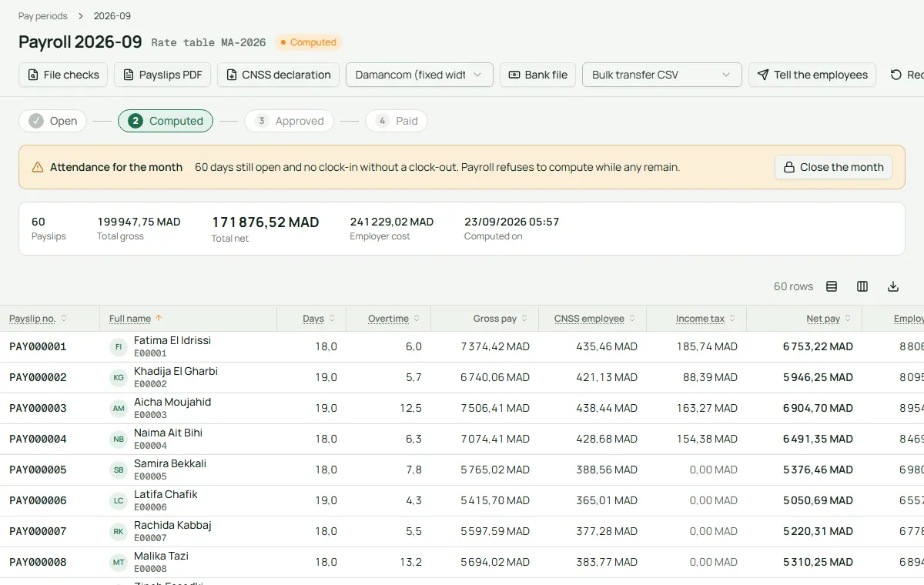The image size is (924, 585).
Task: Click the name Latifa Chafik
Action: [166, 494]
